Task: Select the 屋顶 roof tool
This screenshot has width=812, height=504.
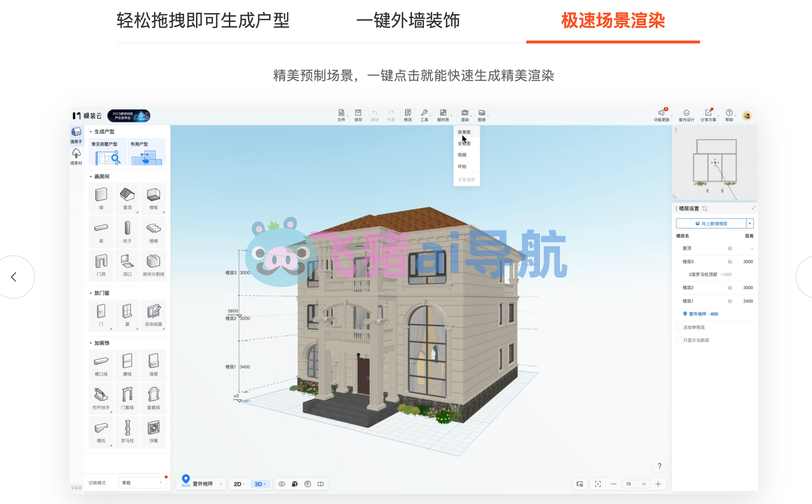Action: (127, 198)
